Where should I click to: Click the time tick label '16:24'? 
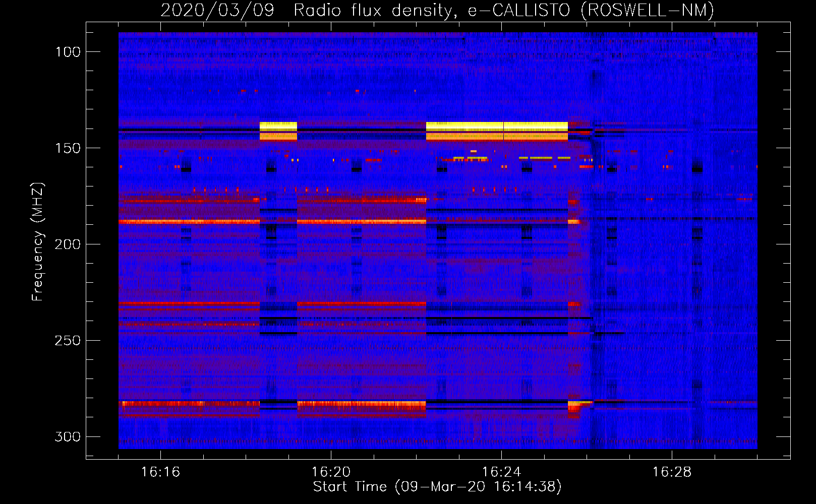501,472
